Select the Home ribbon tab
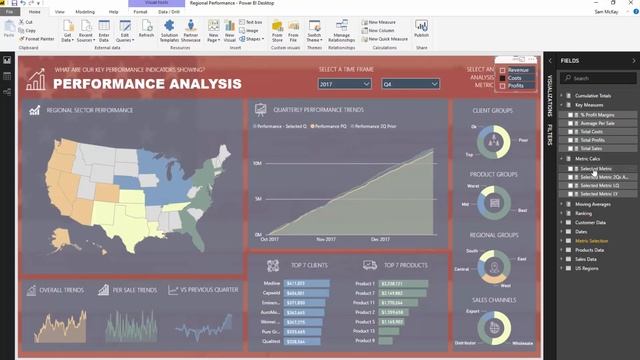 click(35, 12)
